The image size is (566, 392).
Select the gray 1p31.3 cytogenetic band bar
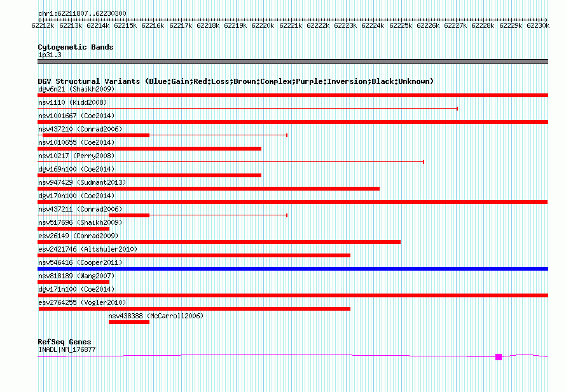click(293, 62)
